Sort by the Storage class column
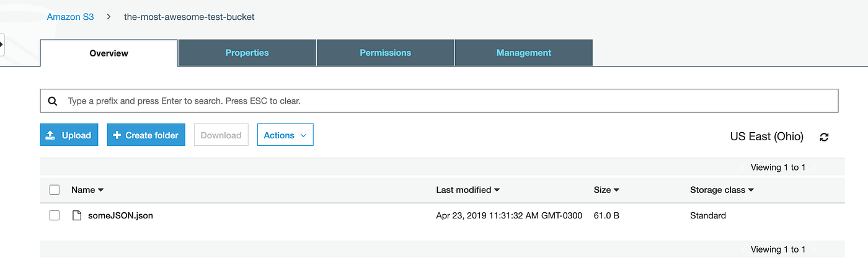This screenshot has width=868, height=278. click(722, 190)
